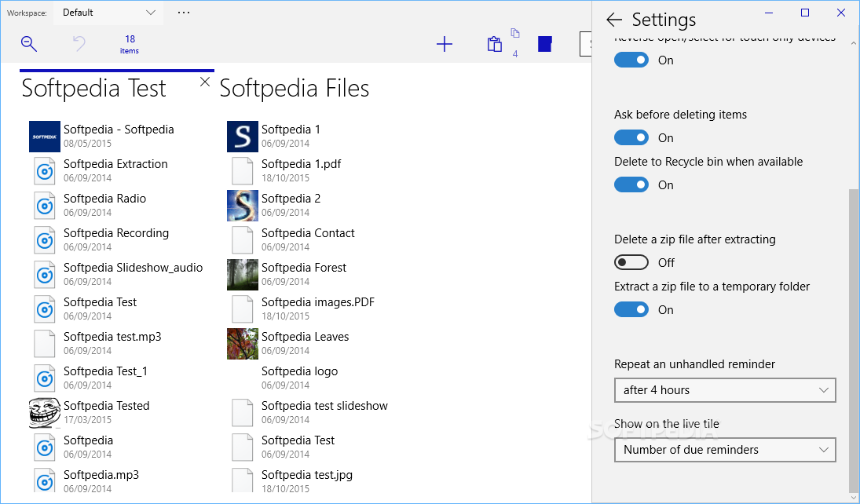
Task: Click the Softpedia Test_1 audio icon
Action: (45, 378)
